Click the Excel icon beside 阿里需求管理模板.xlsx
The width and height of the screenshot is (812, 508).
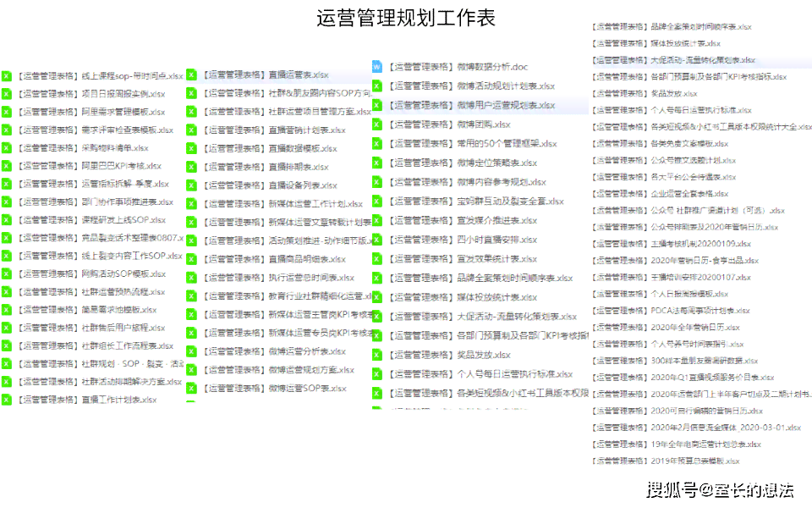coord(6,112)
